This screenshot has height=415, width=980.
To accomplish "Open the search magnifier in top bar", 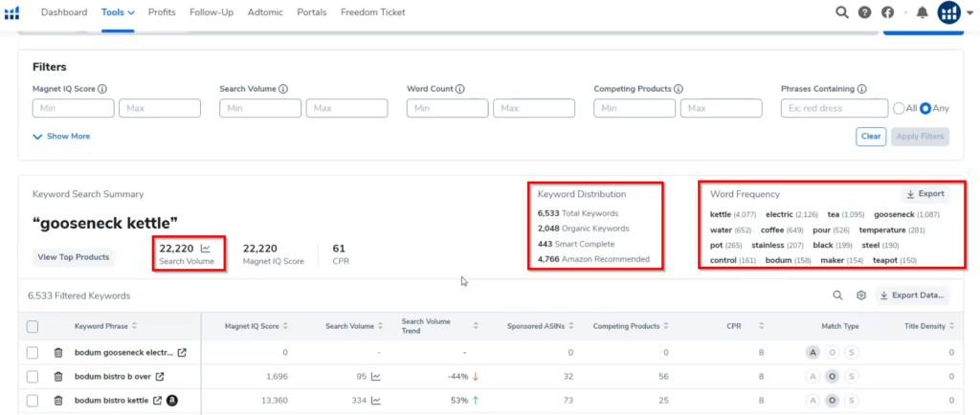I will pyautogui.click(x=842, y=12).
